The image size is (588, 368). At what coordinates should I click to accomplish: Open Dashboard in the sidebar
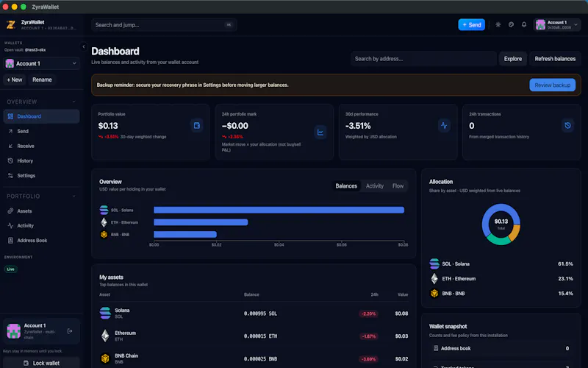click(42, 116)
